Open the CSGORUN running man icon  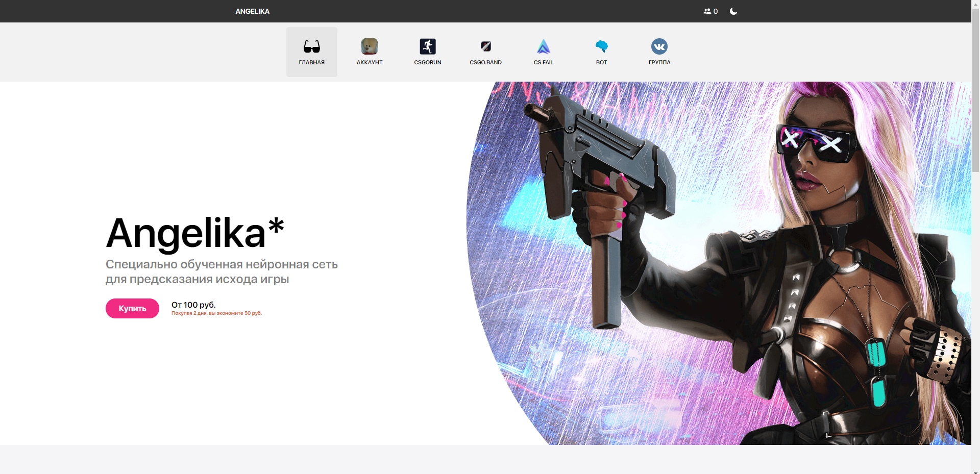428,46
